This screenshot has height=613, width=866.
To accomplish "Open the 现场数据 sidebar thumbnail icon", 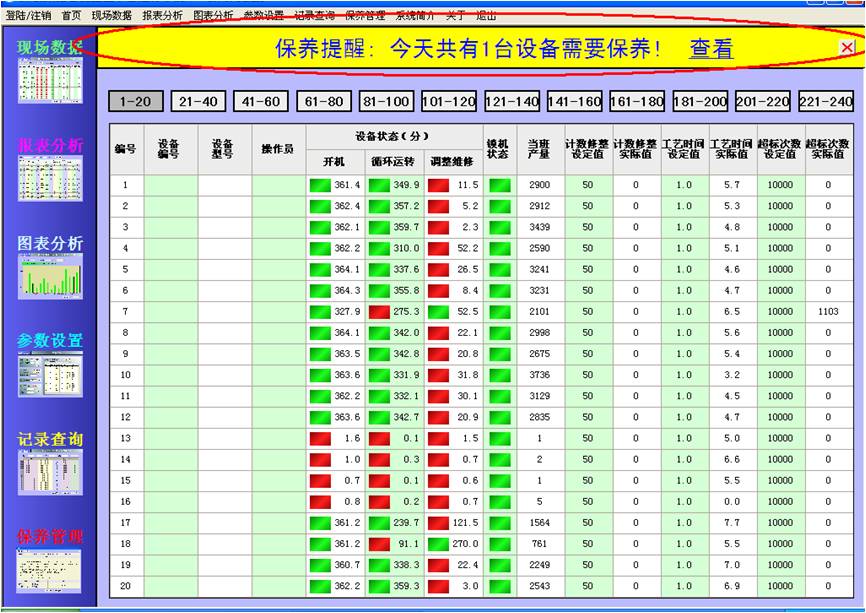I will [49, 80].
